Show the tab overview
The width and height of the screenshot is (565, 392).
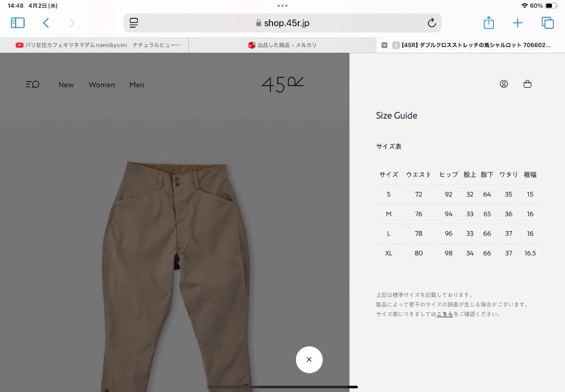point(548,23)
